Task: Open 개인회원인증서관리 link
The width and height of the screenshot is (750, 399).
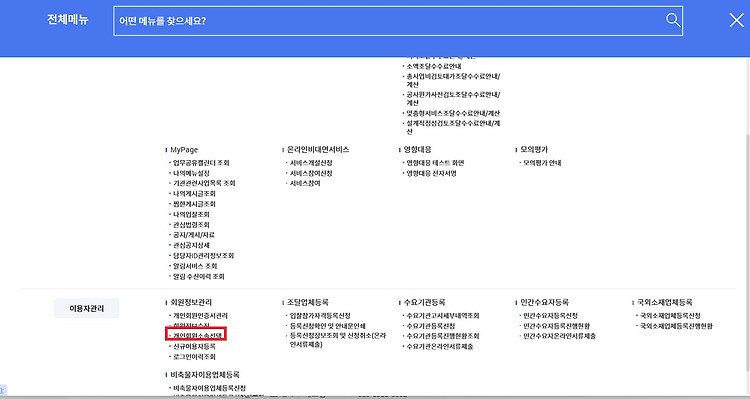Action: [200, 316]
